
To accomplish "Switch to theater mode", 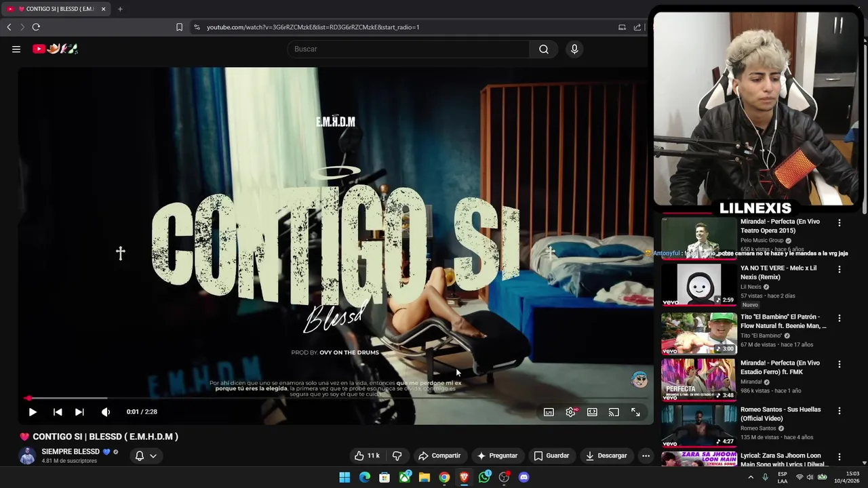I will 592,412.
